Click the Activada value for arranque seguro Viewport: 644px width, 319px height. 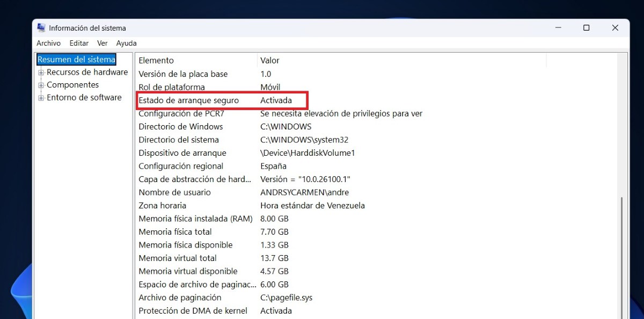[x=276, y=100]
